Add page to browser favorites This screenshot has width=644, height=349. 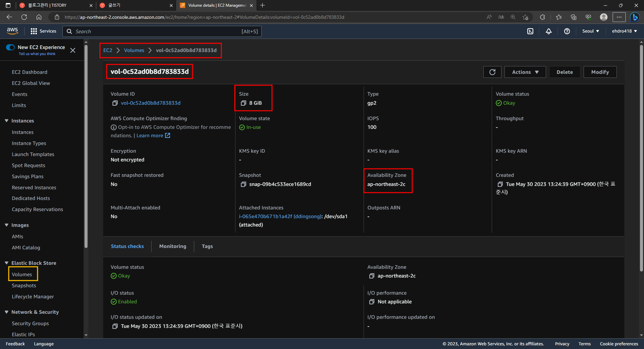pos(526,17)
